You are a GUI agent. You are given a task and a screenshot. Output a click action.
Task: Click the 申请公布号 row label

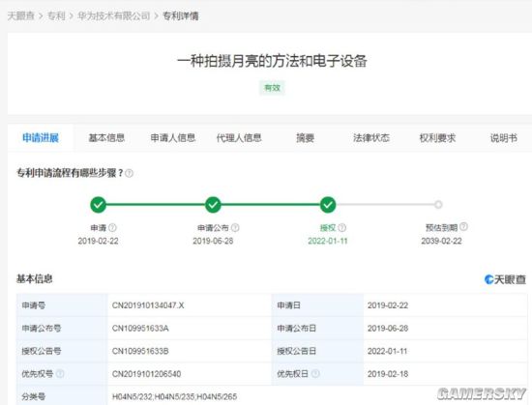coord(42,329)
